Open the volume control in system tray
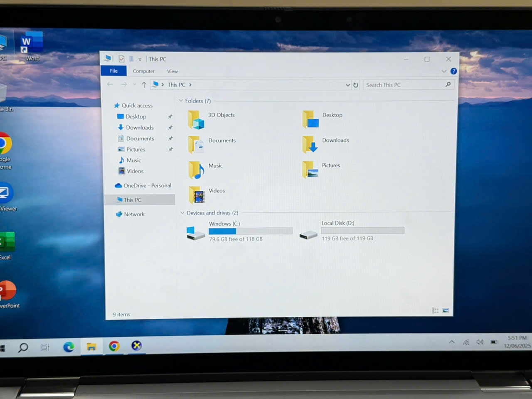The width and height of the screenshot is (532, 399). 480,342
